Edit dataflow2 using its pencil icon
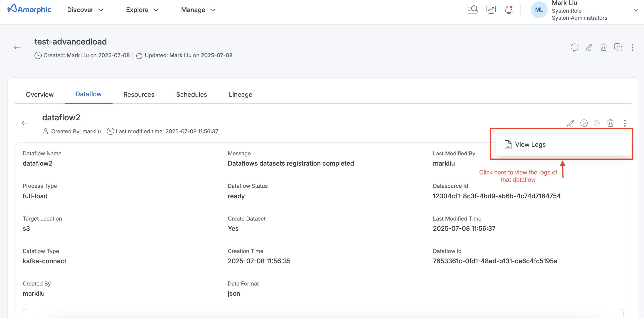 (x=570, y=123)
